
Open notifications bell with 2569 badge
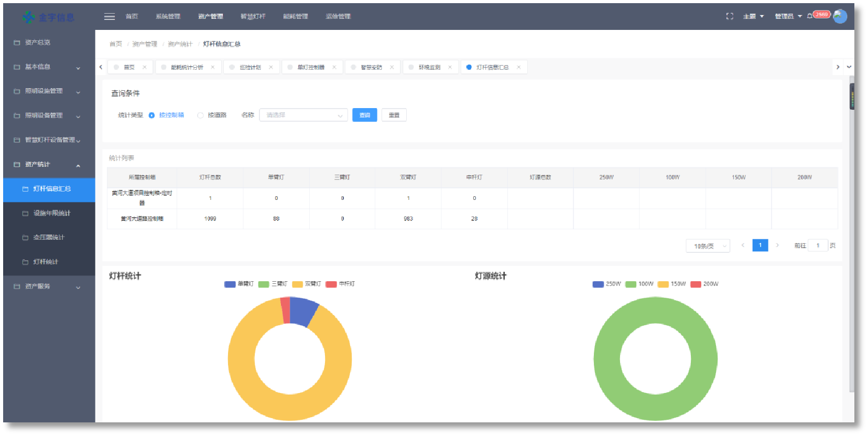point(819,15)
